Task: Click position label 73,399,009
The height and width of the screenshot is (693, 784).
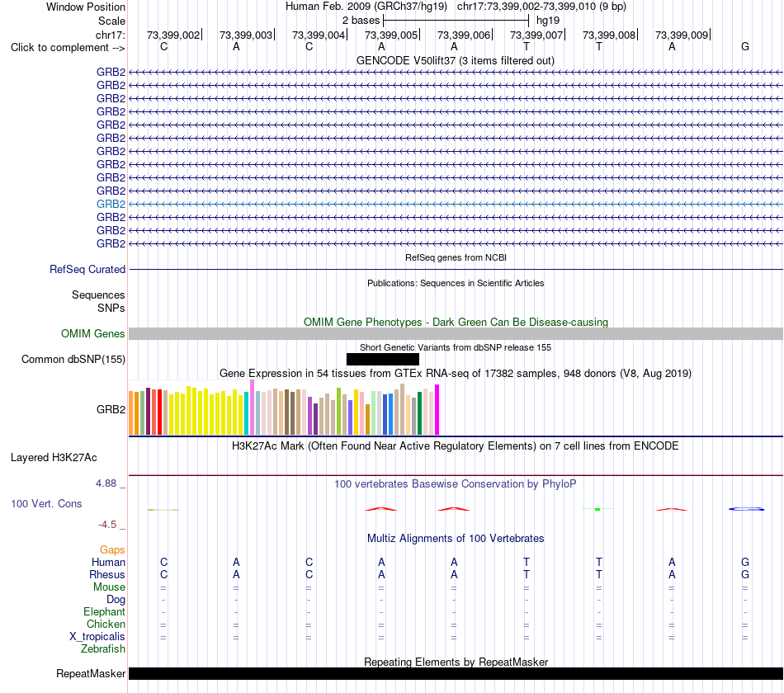Action: click(682, 35)
